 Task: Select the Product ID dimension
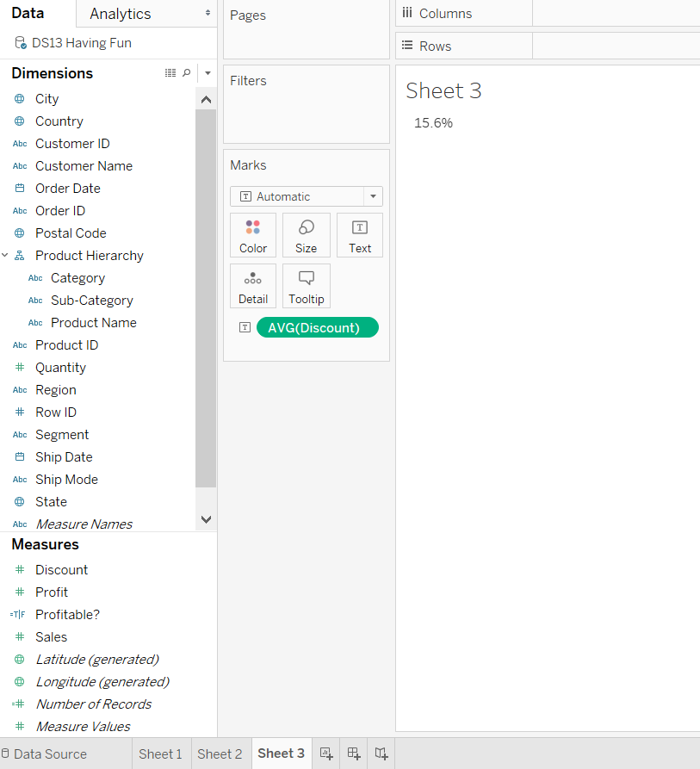click(x=66, y=345)
